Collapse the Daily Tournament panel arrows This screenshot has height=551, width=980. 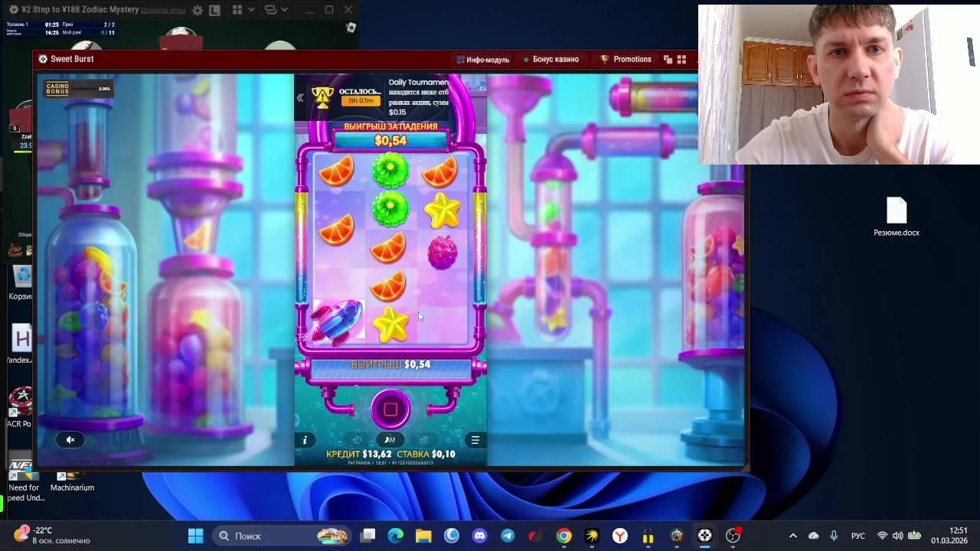click(300, 97)
